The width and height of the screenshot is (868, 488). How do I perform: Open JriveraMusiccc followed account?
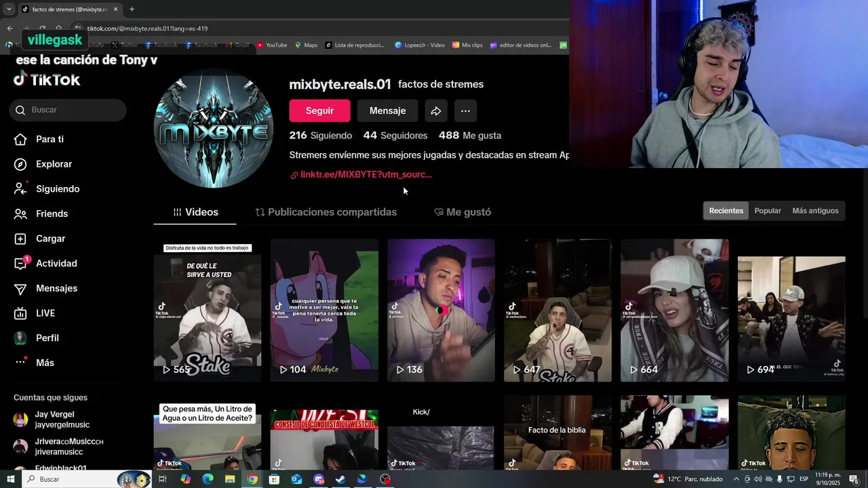[x=58, y=447]
